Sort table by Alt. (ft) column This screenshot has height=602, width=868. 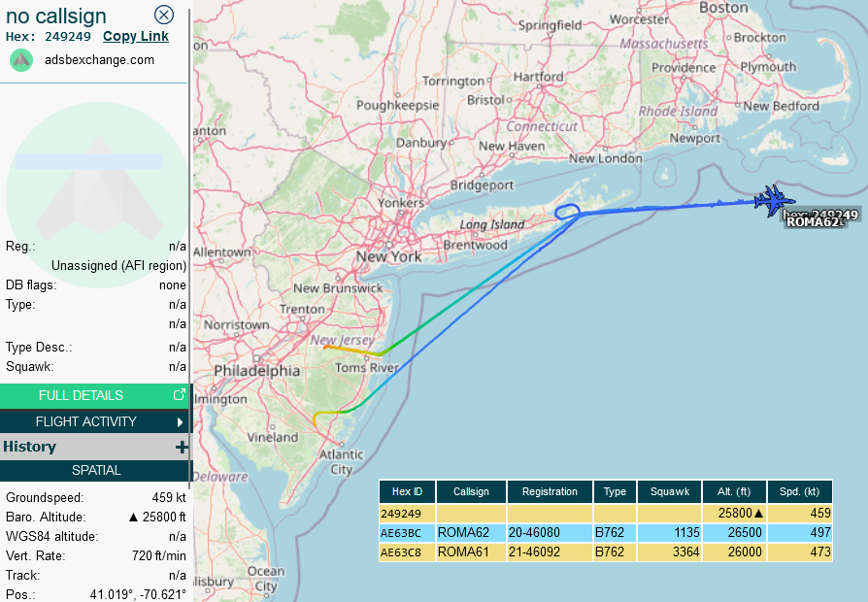[734, 491]
